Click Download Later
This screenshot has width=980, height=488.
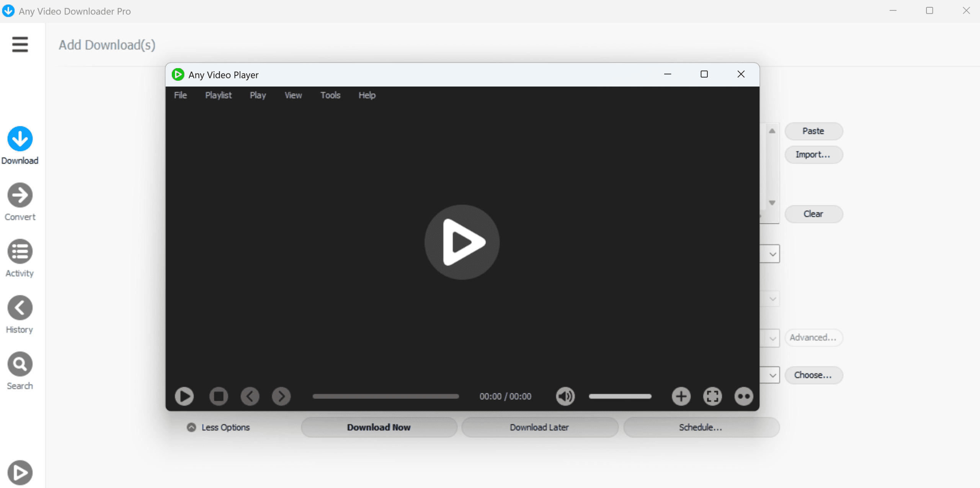click(x=539, y=427)
